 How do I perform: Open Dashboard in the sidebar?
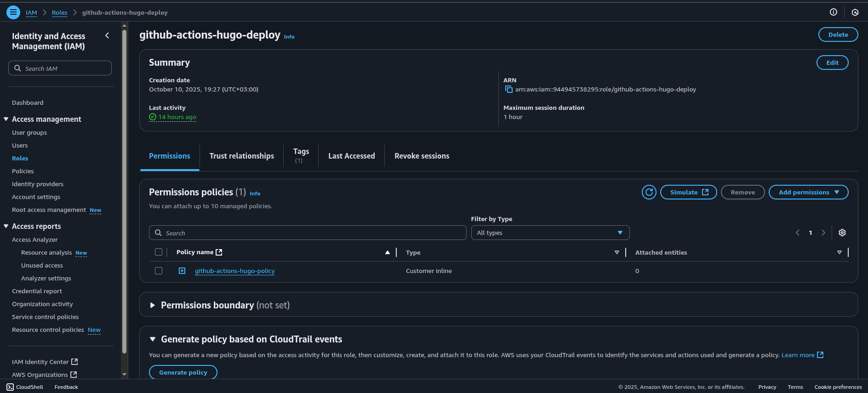[28, 103]
